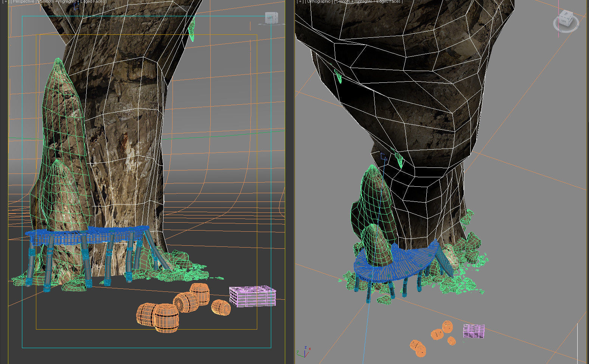Image resolution: width=589 pixels, height=364 pixels.
Task: Click the ViewCube in the Perspective viewport
Action: click(271, 18)
